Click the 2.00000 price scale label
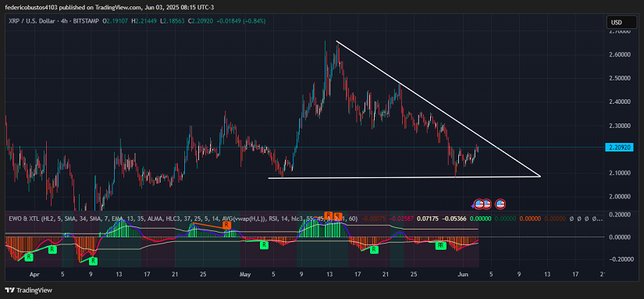644x299 pixels. 620,196
